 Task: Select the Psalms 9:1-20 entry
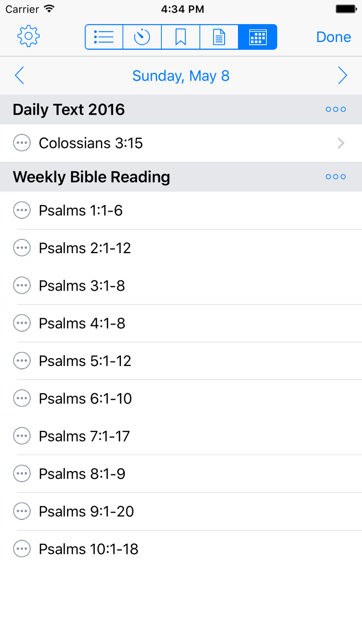(x=86, y=511)
